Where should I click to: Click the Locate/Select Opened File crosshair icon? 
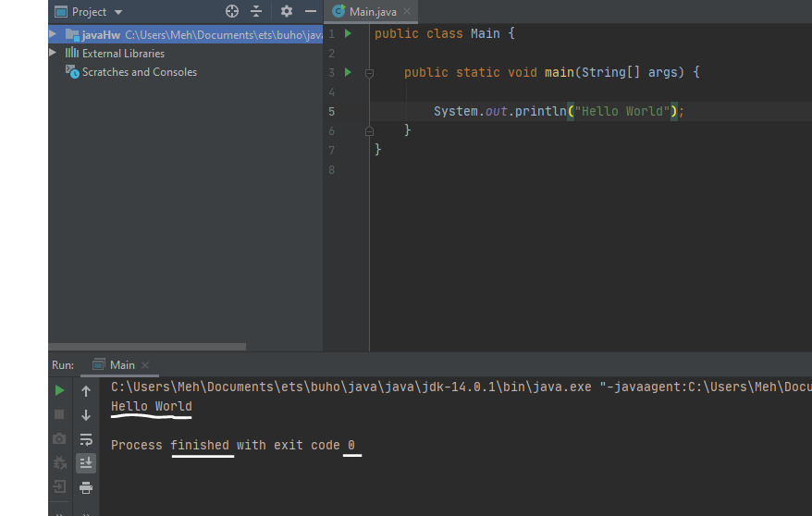point(232,11)
